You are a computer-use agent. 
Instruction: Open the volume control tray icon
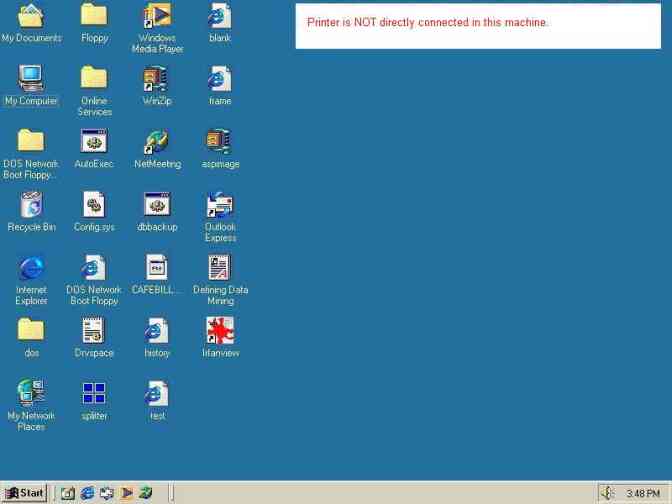607,493
